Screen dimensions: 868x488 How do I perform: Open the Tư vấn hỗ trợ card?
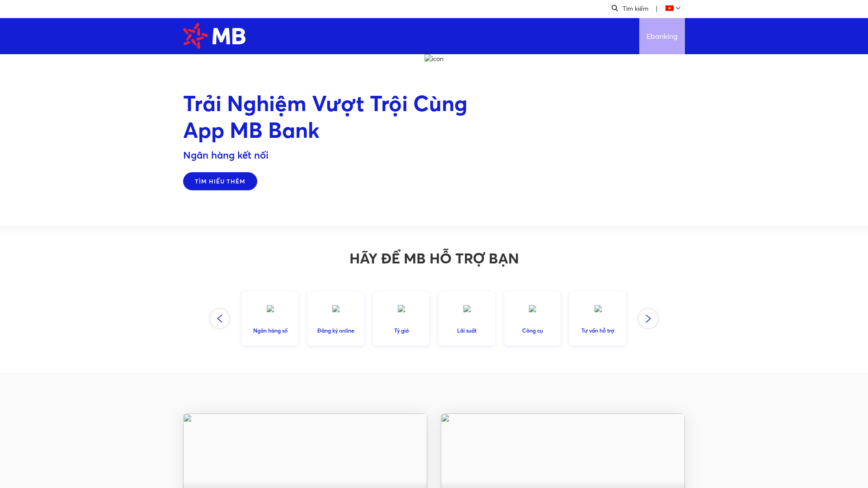click(598, 319)
